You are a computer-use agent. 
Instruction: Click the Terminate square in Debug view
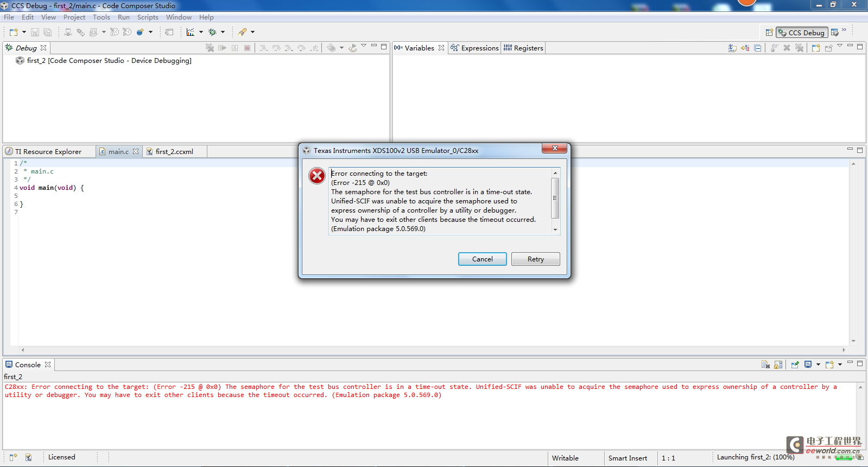[x=248, y=48]
